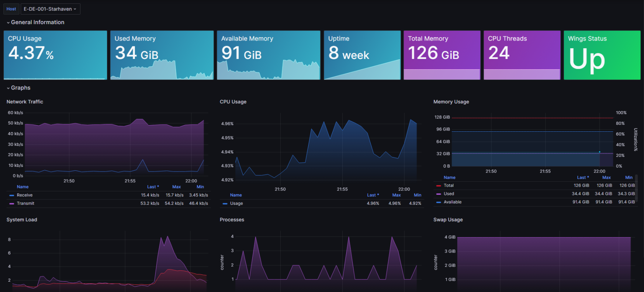Open the Uptime panel title
Screen dimensions: 644x292
[339, 39]
